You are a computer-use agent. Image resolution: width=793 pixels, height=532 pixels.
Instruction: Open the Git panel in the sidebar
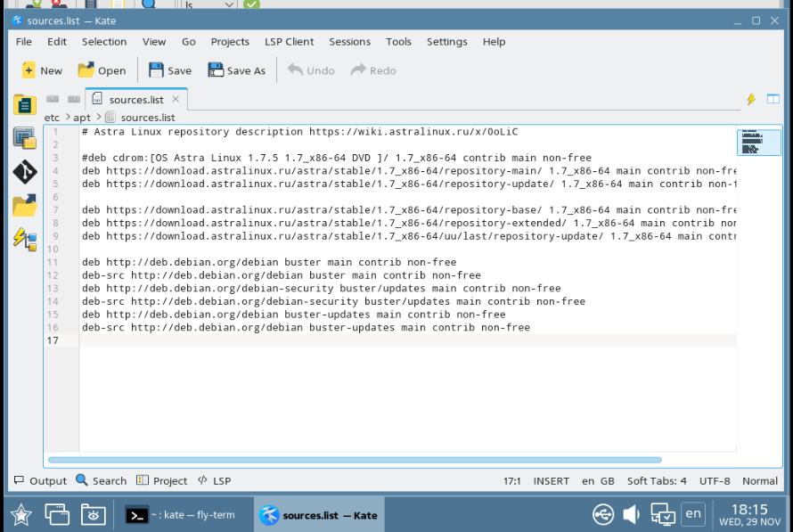(x=24, y=172)
